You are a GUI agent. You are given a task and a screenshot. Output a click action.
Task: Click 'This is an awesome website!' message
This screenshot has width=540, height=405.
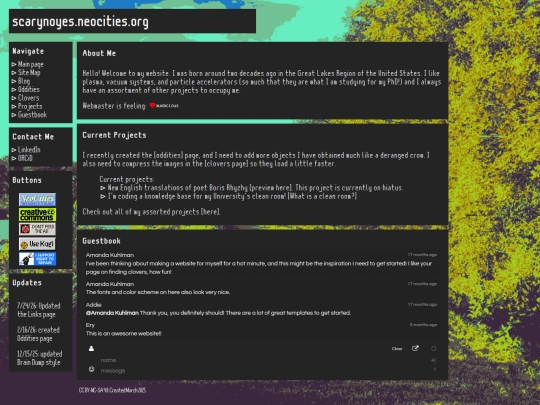tap(123, 333)
